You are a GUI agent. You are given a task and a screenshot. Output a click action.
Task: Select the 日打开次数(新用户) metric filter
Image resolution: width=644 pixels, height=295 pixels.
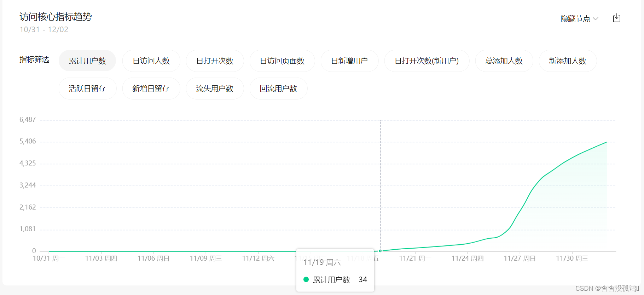[x=427, y=61]
